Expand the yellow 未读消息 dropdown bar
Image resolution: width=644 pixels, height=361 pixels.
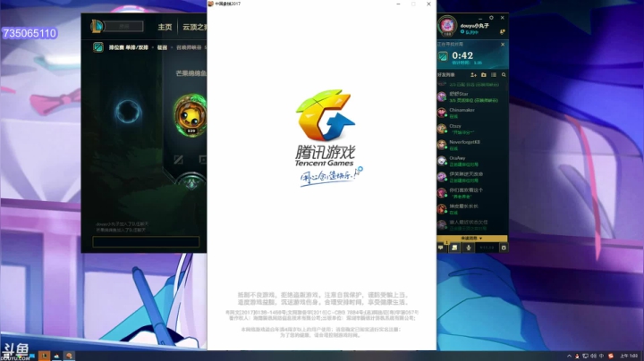[x=472, y=239]
